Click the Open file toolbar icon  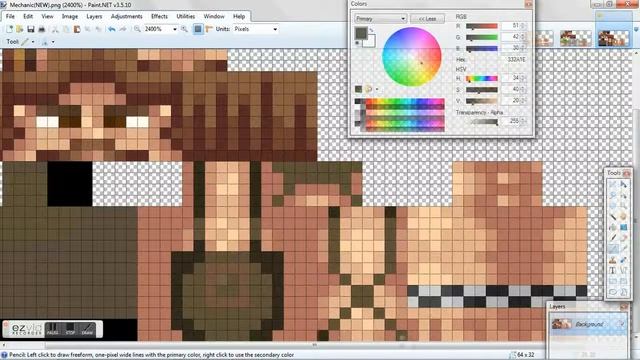(x=19, y=29)
